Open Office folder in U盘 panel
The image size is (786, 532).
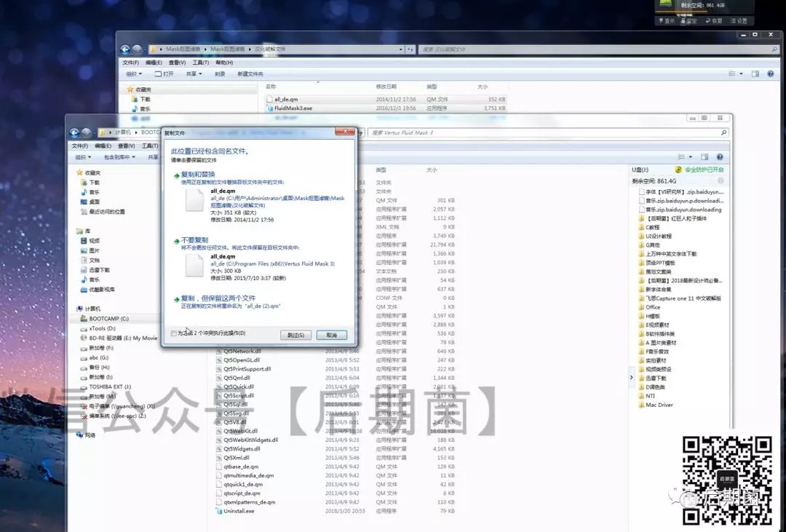pyautogui.click(x=653, y=307)
